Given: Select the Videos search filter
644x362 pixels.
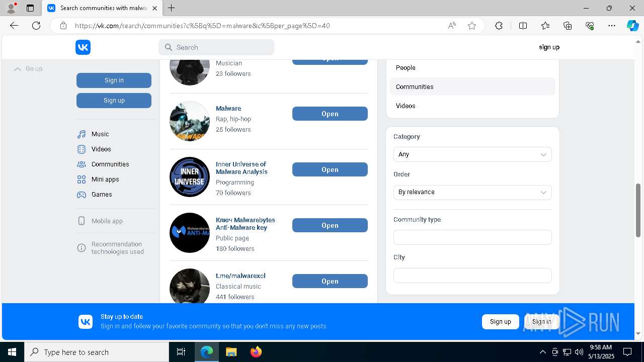Looking at the screenshot, I should tap(472, 106).
